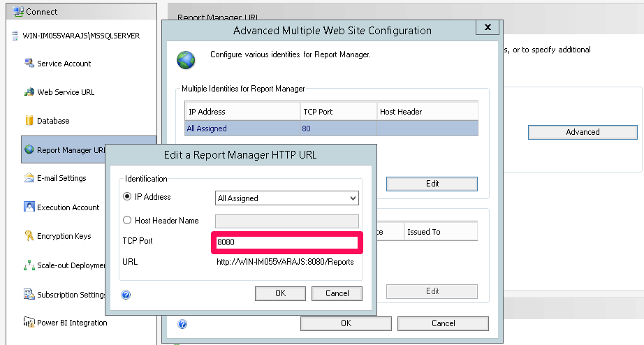
Task: Click the Scale-out Deployment network icon
Action: [29, 265]
